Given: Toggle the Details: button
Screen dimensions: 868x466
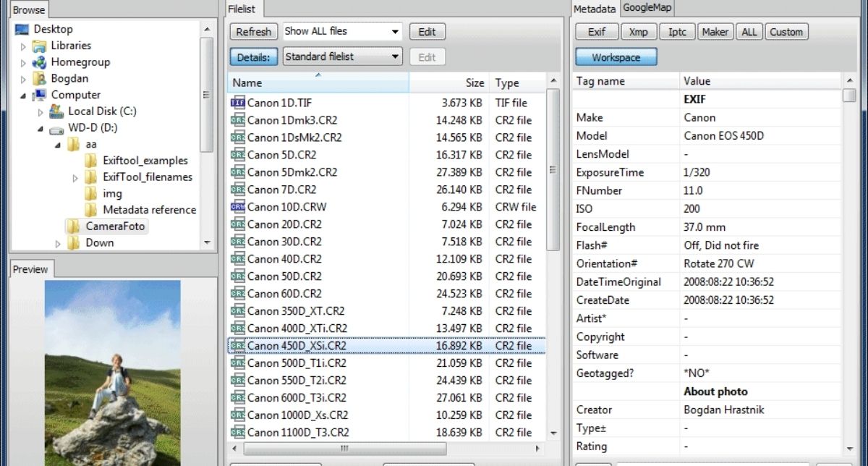Looking at the screenshot, I should [253, 57].
